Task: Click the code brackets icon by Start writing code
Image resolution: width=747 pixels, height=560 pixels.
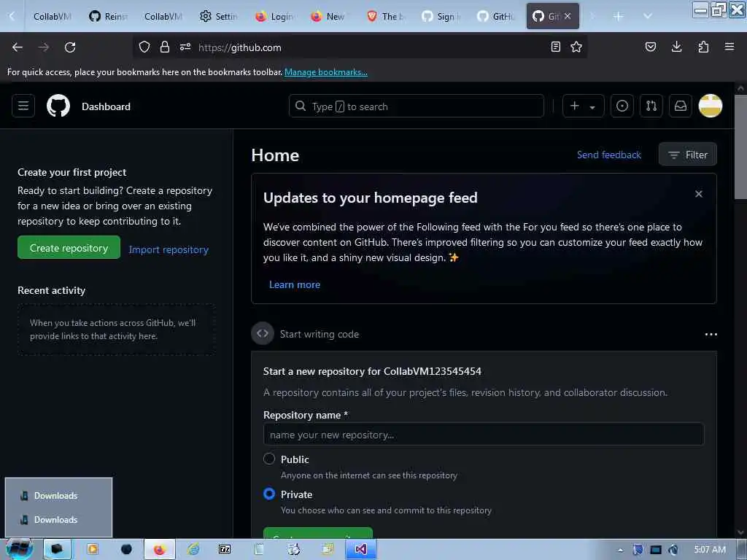Action: pyautogui.click(x=263, y=334)
